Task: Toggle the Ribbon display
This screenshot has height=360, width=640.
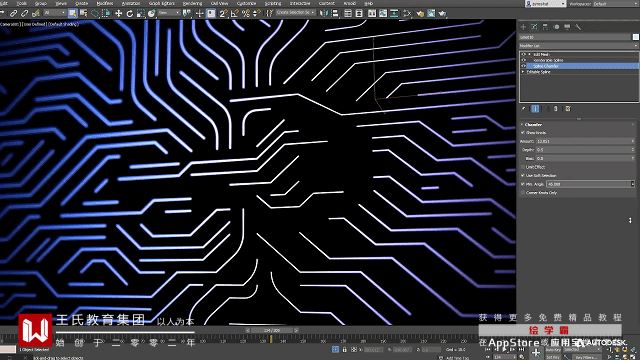Action: [x=372, y=13]
